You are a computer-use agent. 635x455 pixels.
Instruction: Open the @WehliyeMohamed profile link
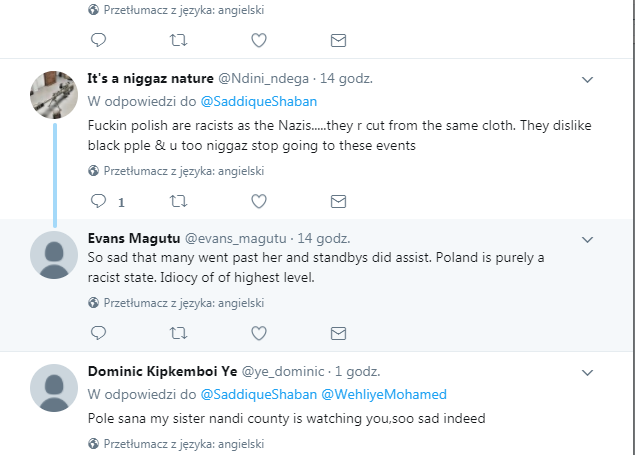tap(384, 394)
